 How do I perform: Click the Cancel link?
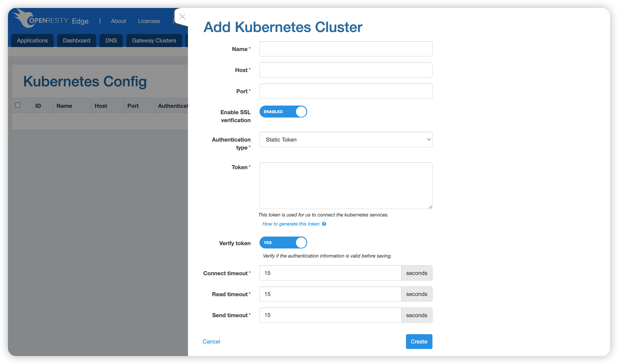(x=211, y=341)
